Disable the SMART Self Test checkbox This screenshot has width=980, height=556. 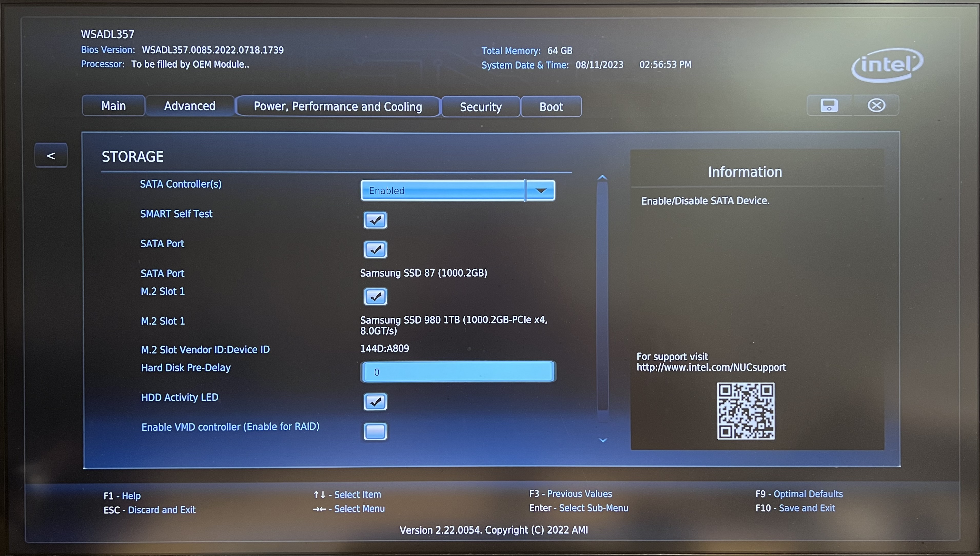(x=375, y=220)
